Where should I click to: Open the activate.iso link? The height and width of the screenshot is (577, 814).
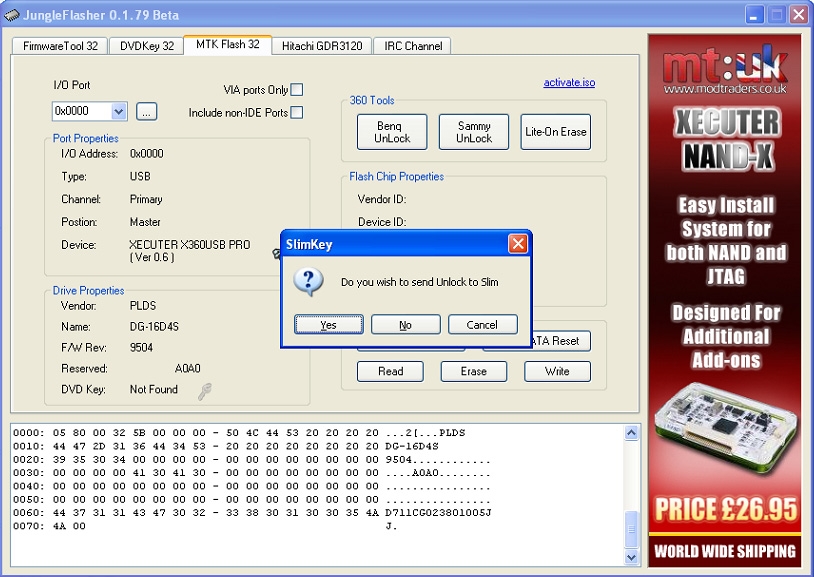(x=569, y=82)
